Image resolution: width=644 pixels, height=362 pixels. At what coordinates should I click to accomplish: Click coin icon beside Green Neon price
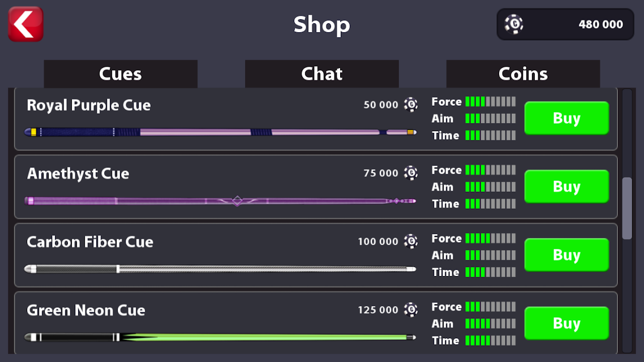click(411, 309)
